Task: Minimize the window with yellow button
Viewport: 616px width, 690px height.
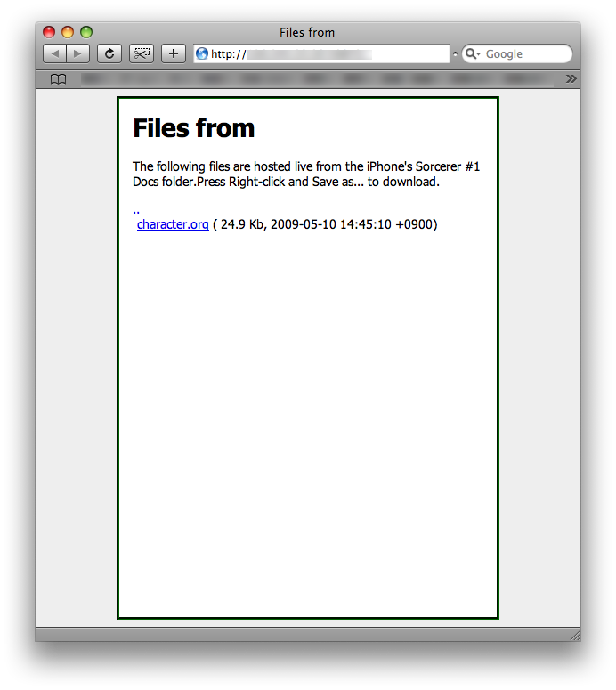Action: pos(68,32)
